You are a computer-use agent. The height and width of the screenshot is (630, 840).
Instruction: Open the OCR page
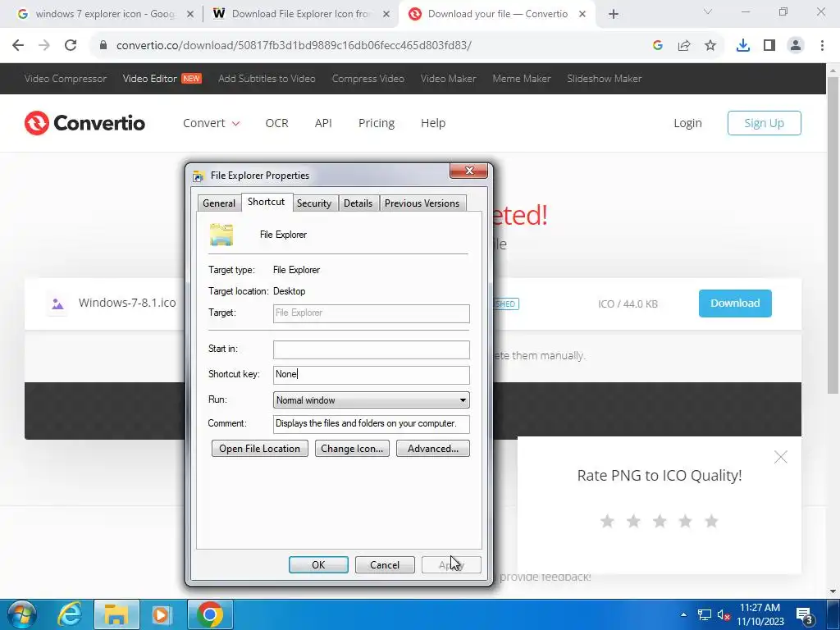click(x=277, y=123)
